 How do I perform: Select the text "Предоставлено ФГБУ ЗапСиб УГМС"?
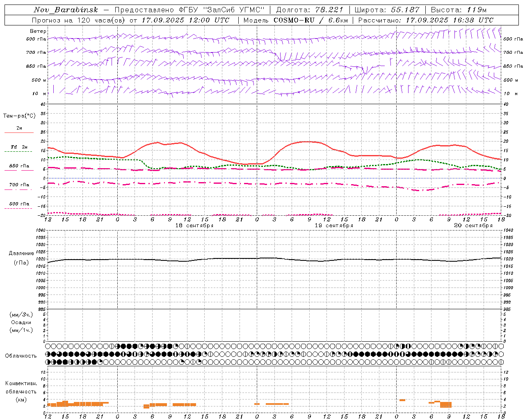190,10
